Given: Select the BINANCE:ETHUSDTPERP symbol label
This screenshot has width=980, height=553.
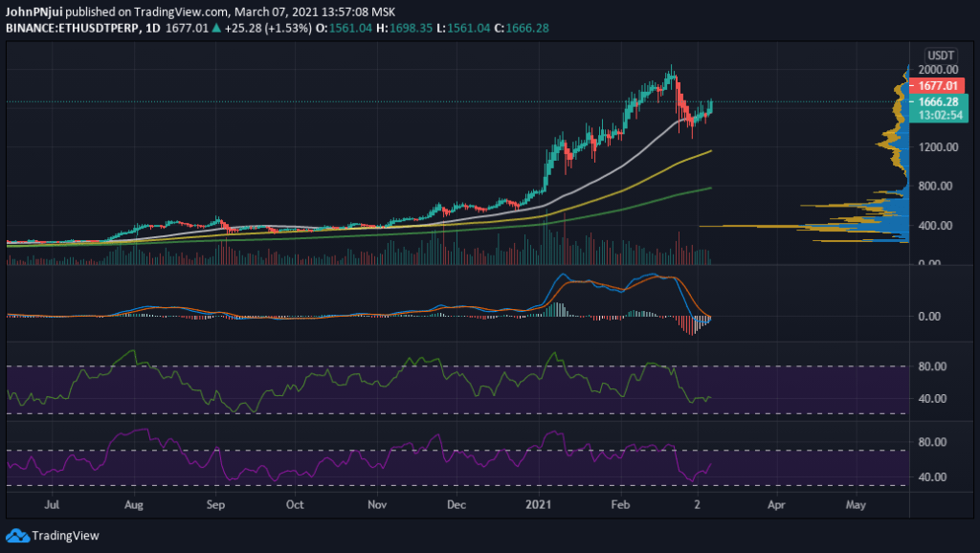Looking at the screenshot, I should click(65, 31).
